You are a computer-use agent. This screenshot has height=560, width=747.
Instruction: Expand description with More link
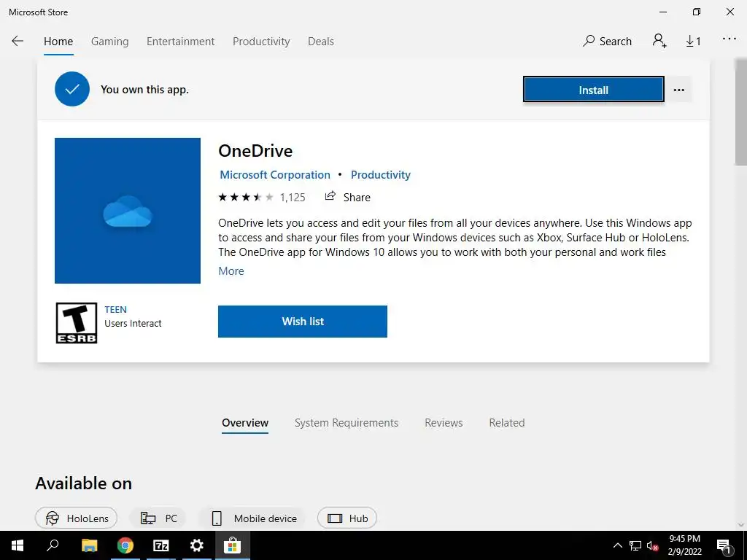coord(231,271)
